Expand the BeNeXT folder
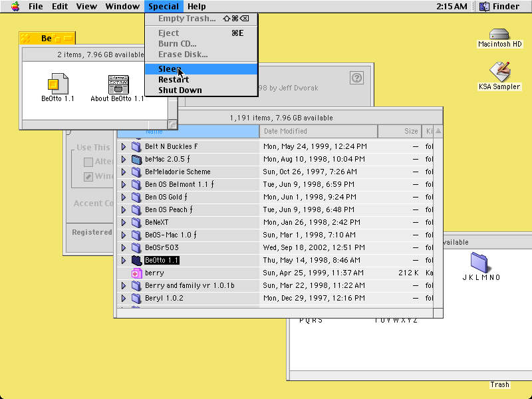 pos(124,222)
